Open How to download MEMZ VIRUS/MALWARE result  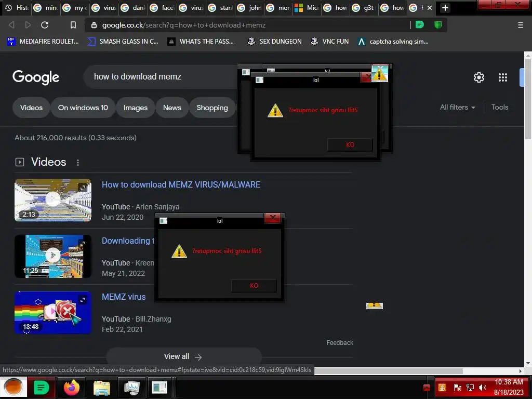(x=181, y=184)
